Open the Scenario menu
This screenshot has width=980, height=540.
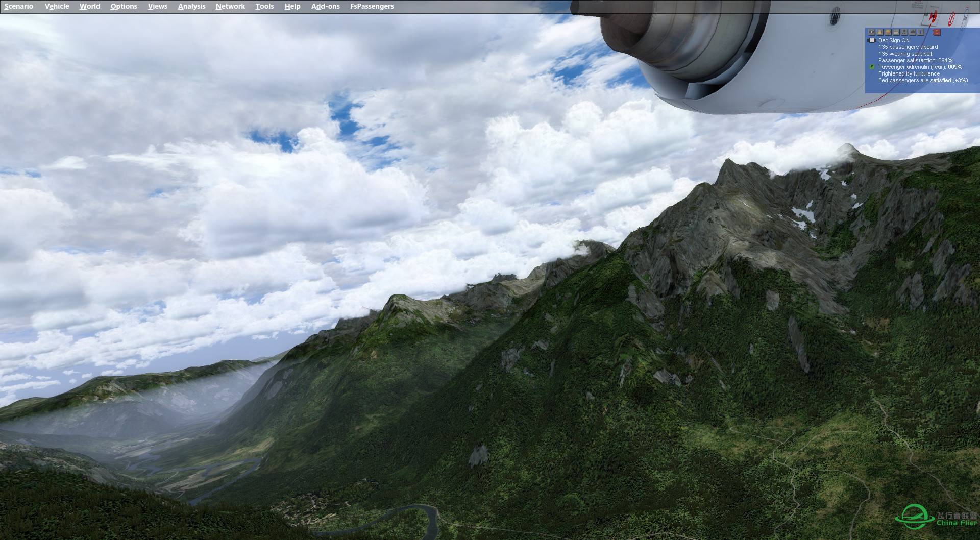[19, 6]
